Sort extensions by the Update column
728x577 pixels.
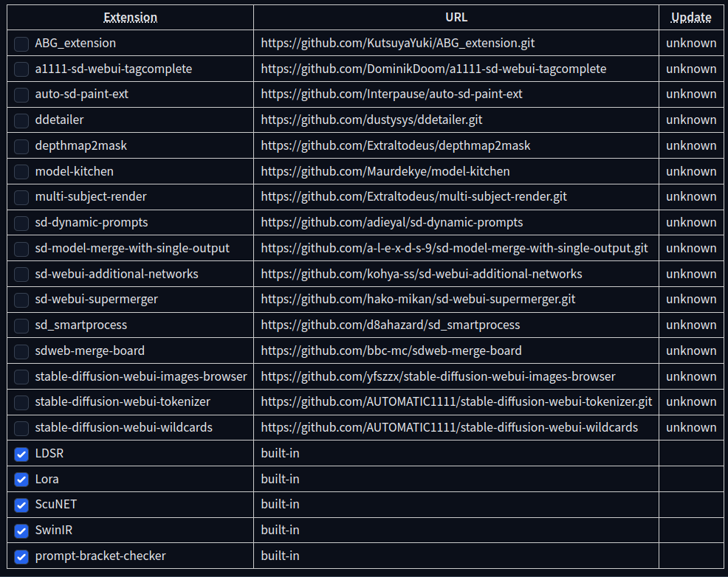(691, 17)
